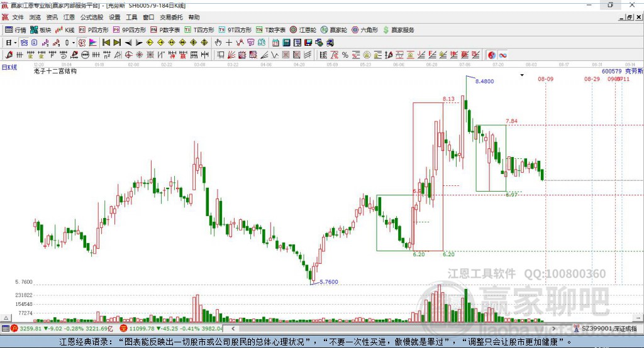
Task: Open the 窗口 menu
Action: pos(148,17)
